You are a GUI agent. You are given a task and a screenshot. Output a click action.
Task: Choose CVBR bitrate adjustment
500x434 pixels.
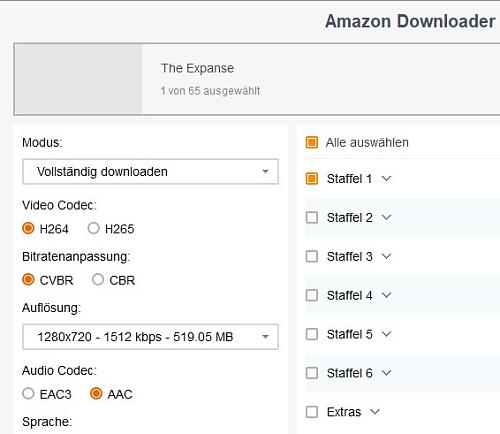(x=28, y=280)
